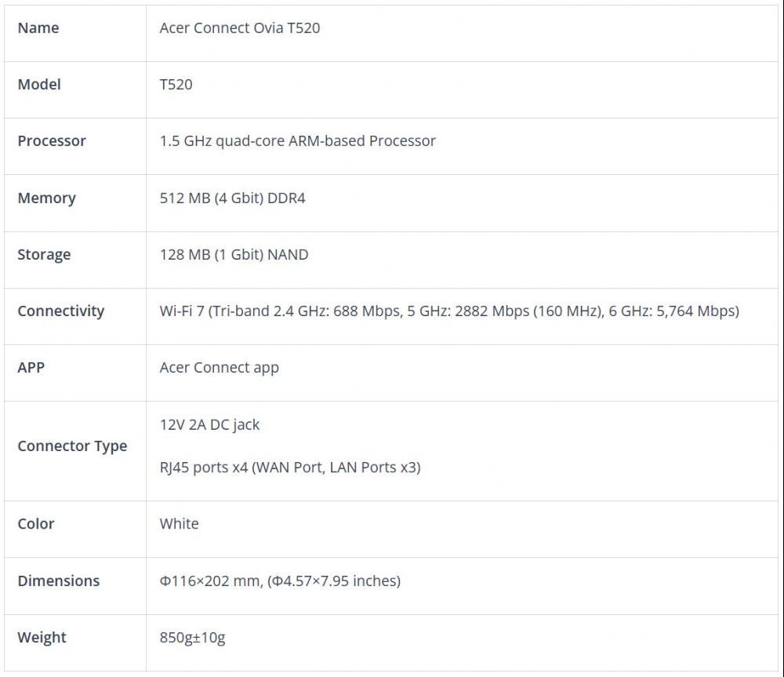784x677 pixels.
Task: Click the "Storage" row label
Action: point(44,255)
